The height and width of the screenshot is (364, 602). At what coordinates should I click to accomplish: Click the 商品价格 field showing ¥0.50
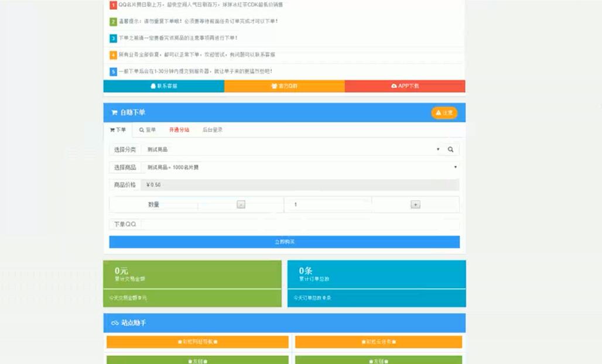pos(300,185)
